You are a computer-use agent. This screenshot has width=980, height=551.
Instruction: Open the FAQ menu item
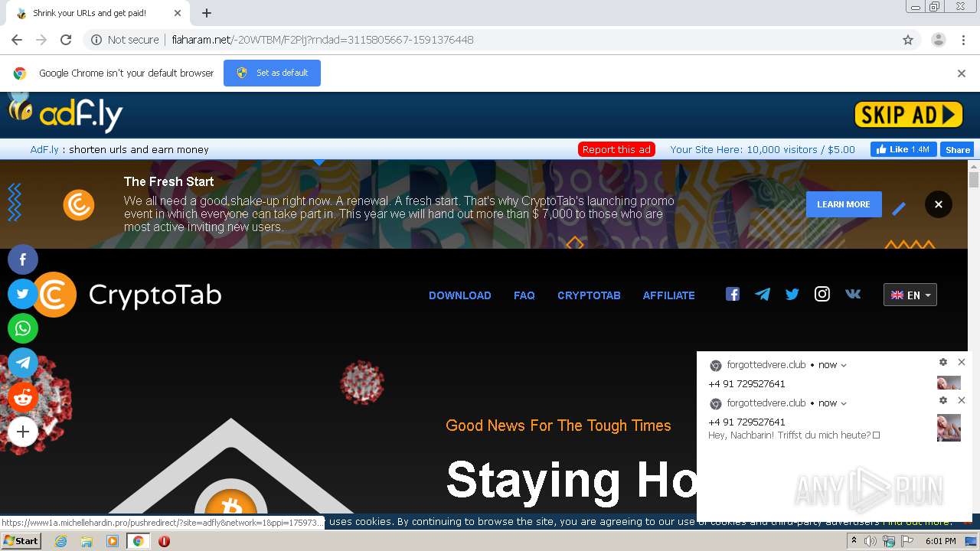[524, 295]
